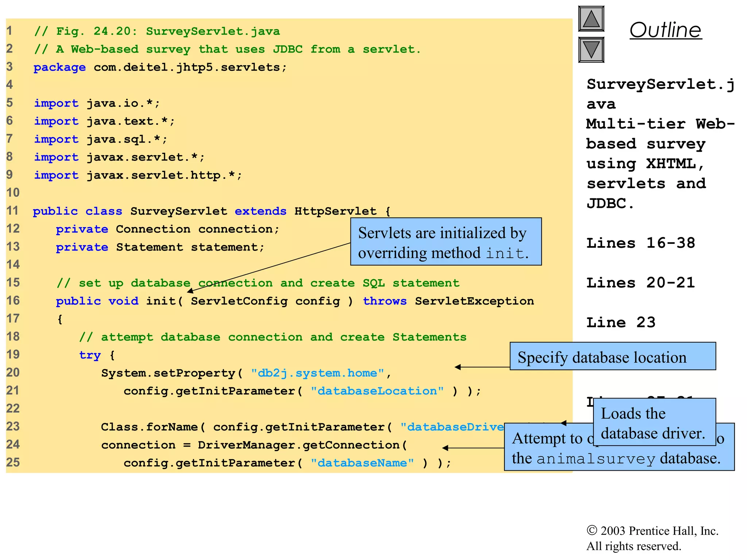Click line number 11 in the gutter

coord(13,211)
